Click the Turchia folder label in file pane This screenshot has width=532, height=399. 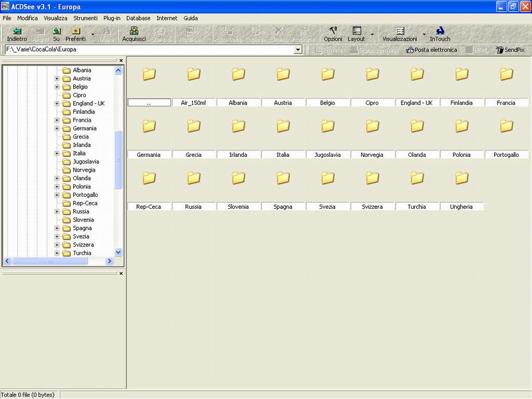click(417, 207)
